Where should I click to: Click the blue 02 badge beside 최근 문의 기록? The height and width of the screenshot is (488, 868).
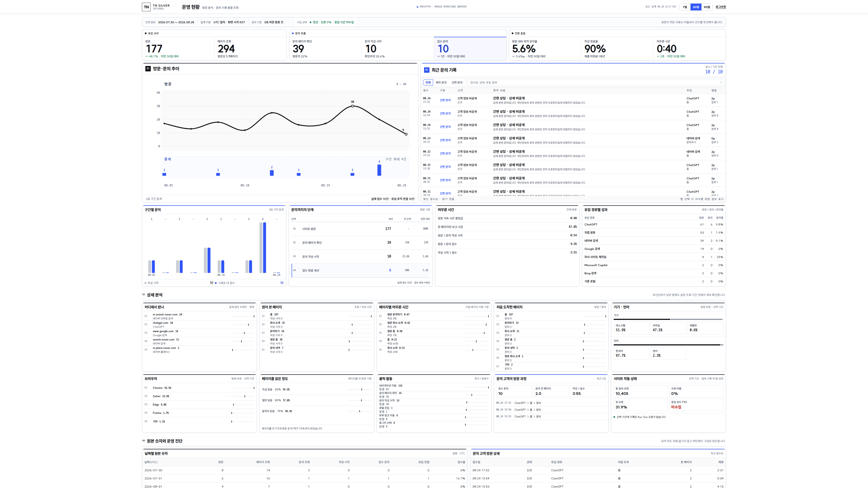tap(427, 70)
